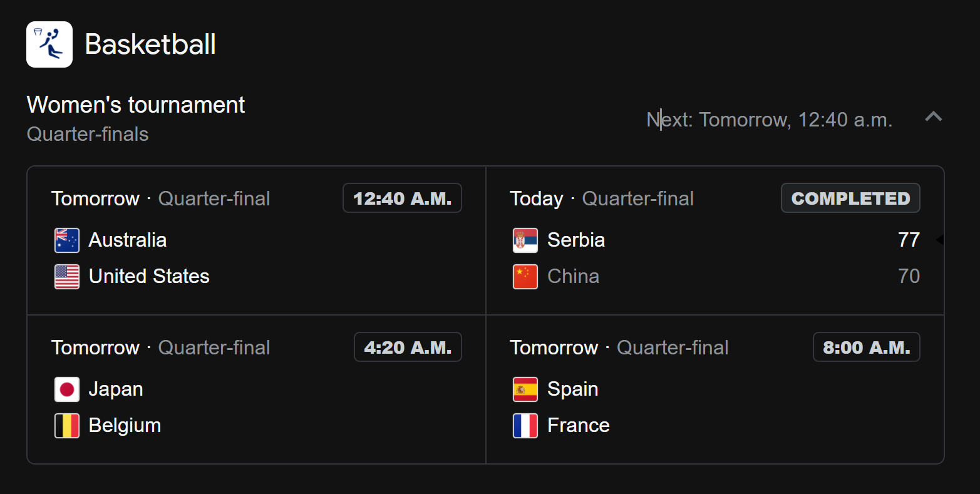Image resolution: width=980 pixels, height=494 pixels.
Task: Click the Basketball sport pictogram icon
Action: click(49, 44)
